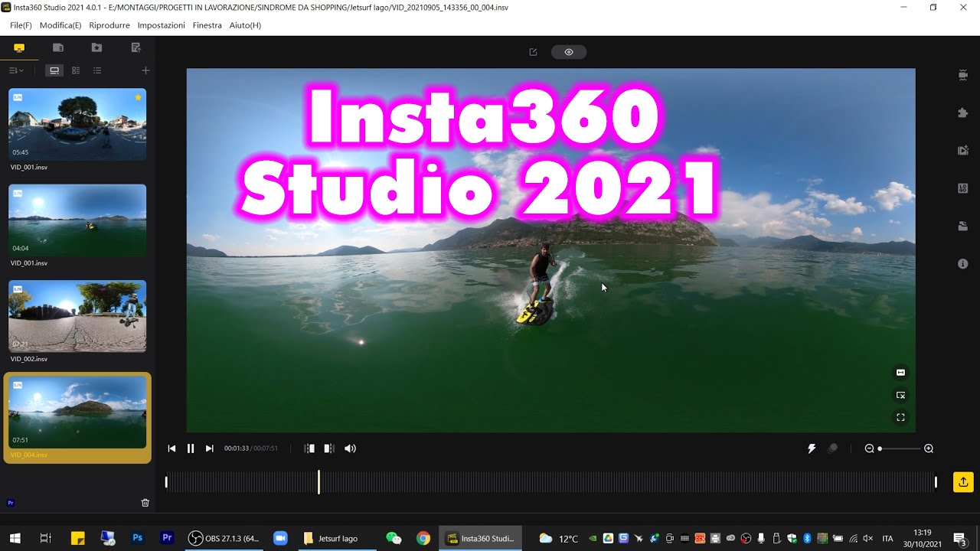Screen dimensions: 980x551
Task: Zoom in the timeline with plus magnifier
Action: click(929, 448)
